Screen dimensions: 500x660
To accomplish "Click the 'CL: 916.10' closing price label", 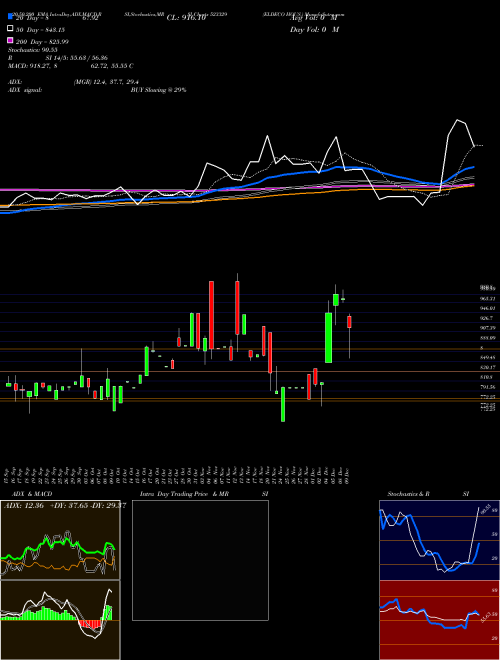I will pos(186,18).
